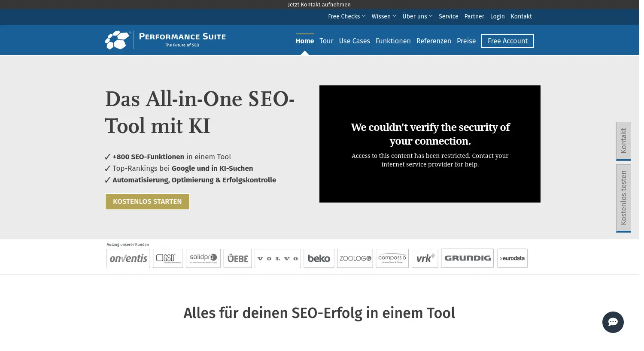The height and width of the screenshot is (351, 644).
Task: Click the GRUNDIG customer logo
Action: tap(467, 258)
